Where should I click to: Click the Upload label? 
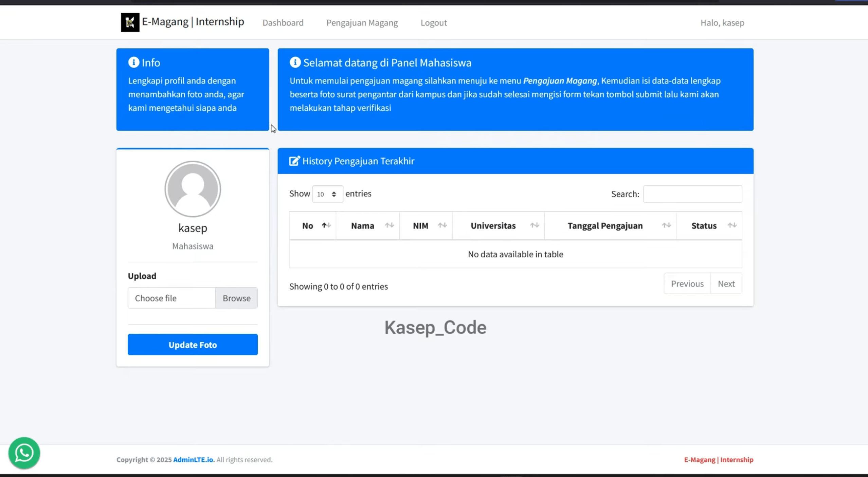[142, 276]
